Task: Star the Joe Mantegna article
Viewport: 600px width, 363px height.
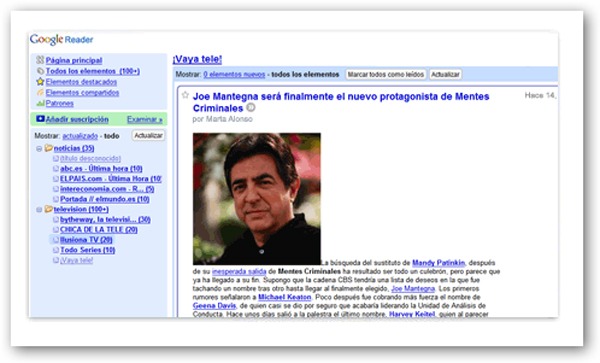Action: [185, 95]
